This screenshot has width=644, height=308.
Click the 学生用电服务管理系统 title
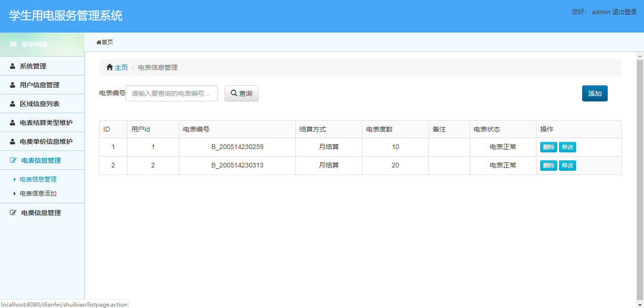[66, 16]
